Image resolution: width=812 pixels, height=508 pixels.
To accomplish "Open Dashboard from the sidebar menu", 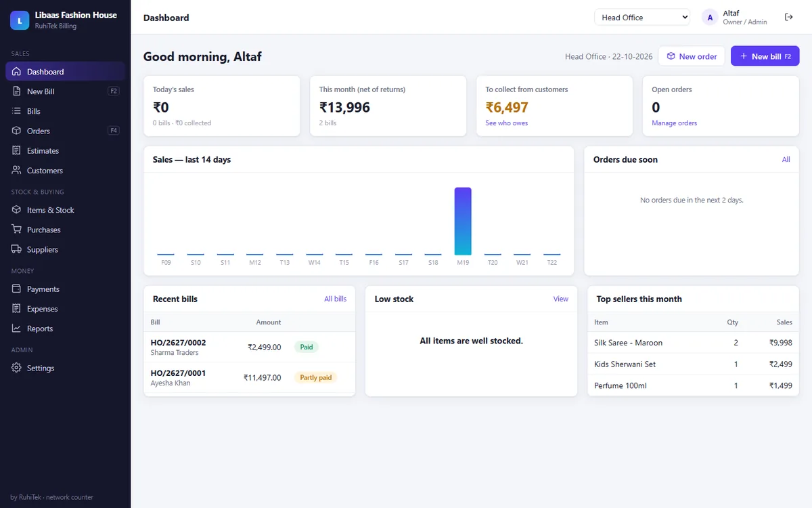I will pyautogui.click(x=65, y=72).
